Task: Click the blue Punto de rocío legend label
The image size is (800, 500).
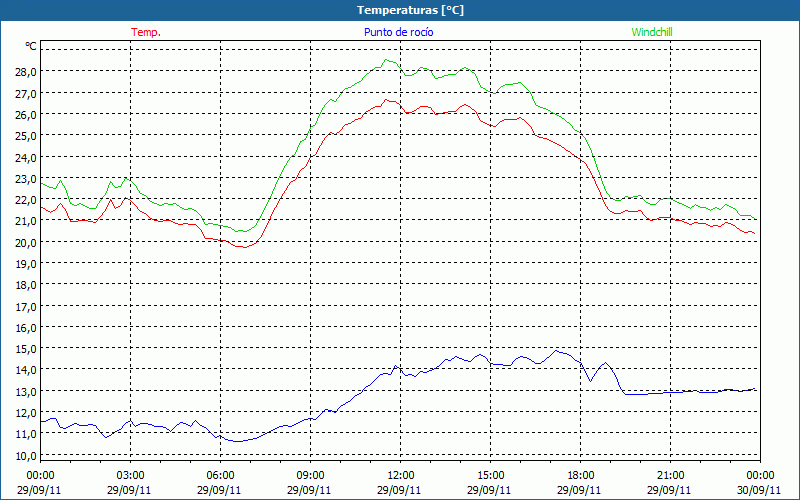Action: coord(399,32)
